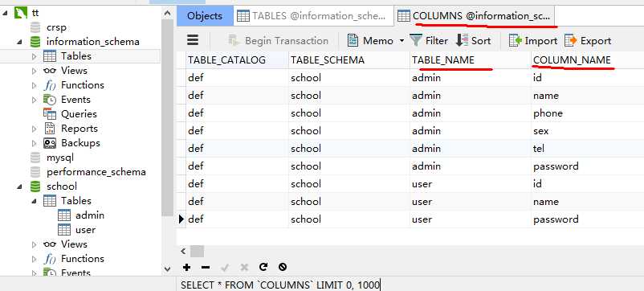Screen dimensions: 644x291
Task: Switch to the TABLES @information_schema tab
Action: click(x=313, y=16)
